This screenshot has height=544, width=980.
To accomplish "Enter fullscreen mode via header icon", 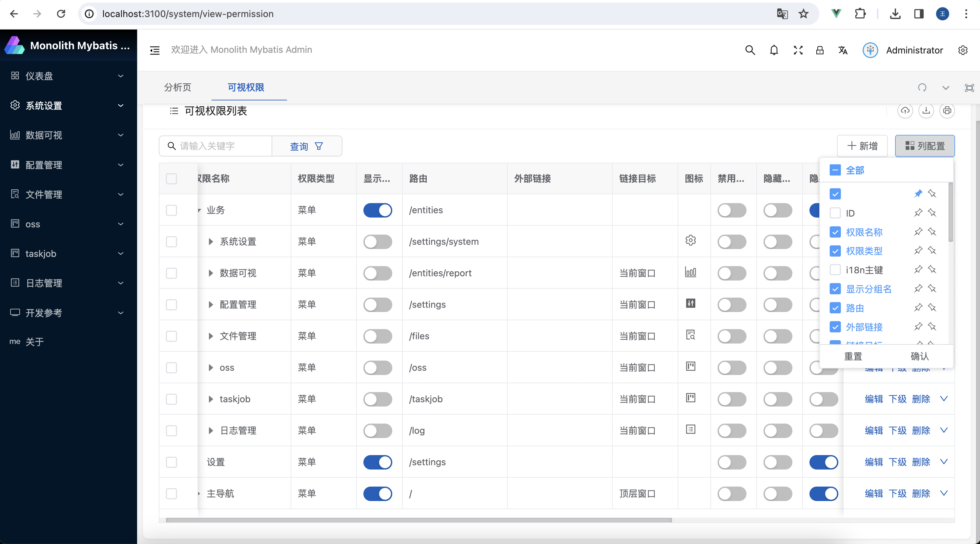I will tap(798, 50).
